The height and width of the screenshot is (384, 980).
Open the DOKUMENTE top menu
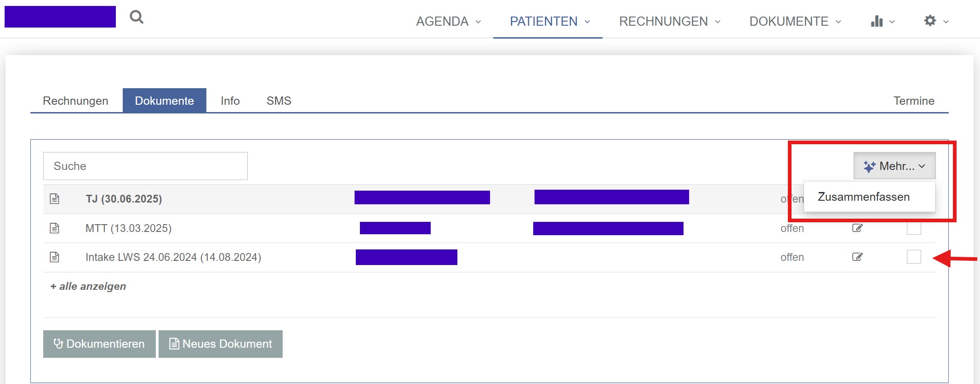click(795, 21)
